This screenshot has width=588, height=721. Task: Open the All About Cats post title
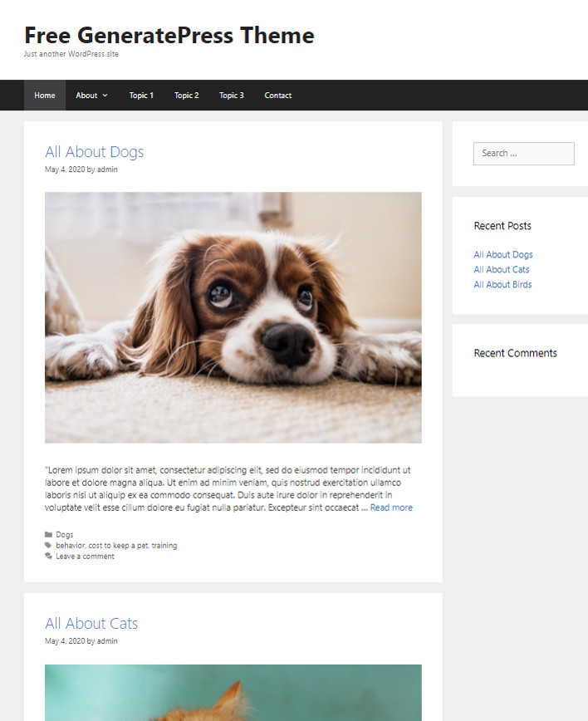tap(91, 623)
